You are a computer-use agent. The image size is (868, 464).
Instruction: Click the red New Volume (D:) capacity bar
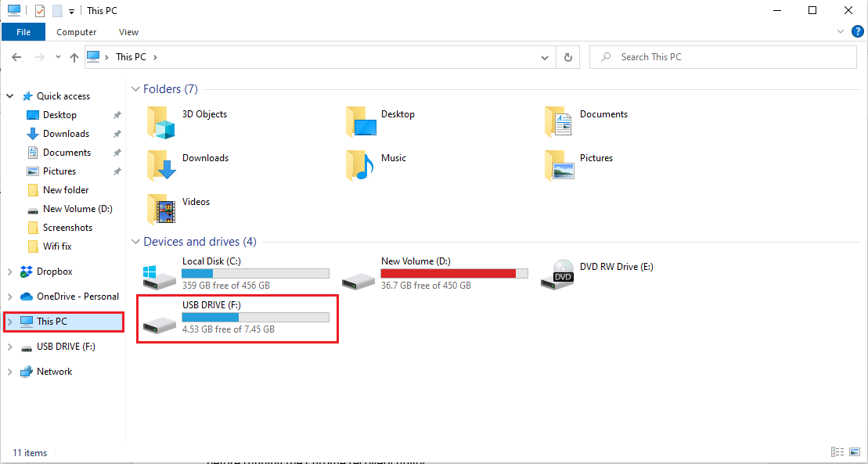pos(454,274)
